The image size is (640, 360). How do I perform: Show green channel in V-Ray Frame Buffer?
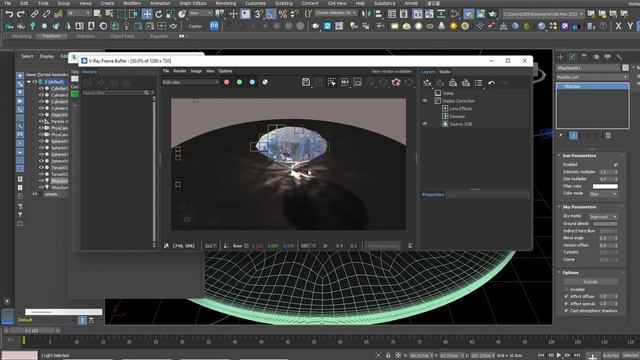point(239,82)
